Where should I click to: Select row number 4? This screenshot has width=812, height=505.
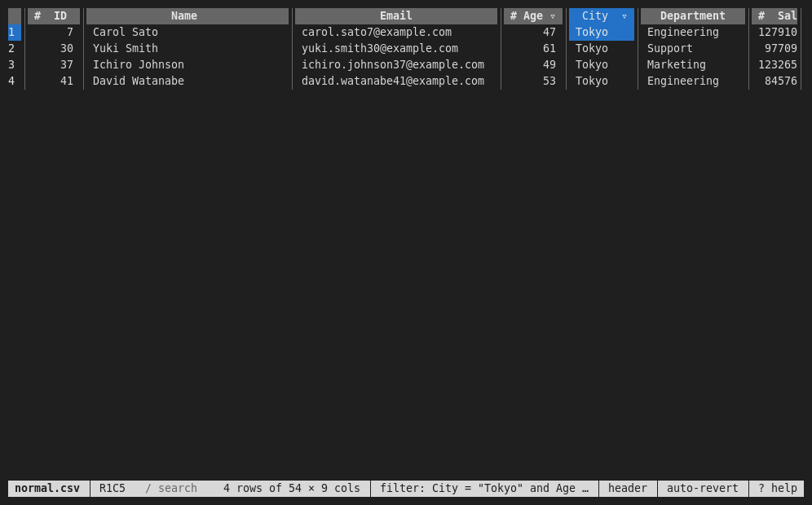(x=14, y=81)
